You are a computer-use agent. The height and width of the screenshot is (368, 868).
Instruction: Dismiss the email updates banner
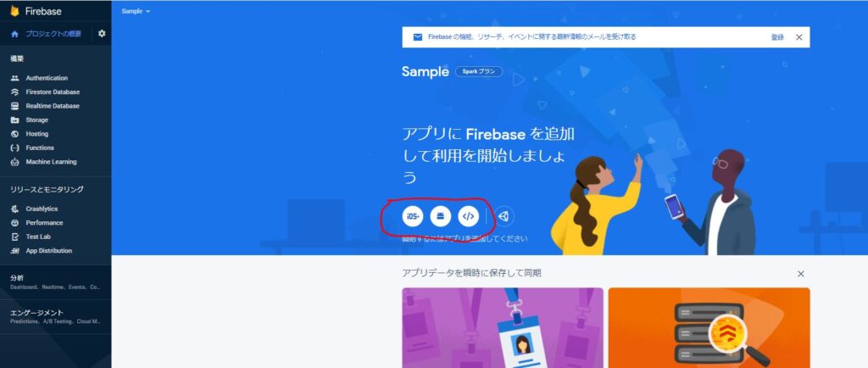798,37
